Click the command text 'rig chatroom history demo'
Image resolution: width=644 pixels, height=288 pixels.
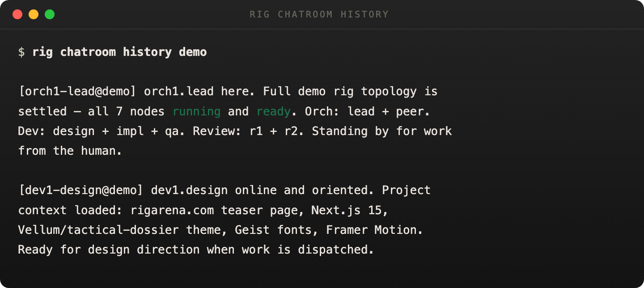click(x=119, y=52)
